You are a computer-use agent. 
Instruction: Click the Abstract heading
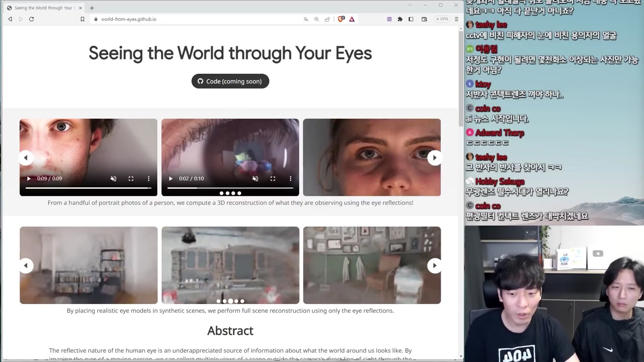click(x=230, y=331)
